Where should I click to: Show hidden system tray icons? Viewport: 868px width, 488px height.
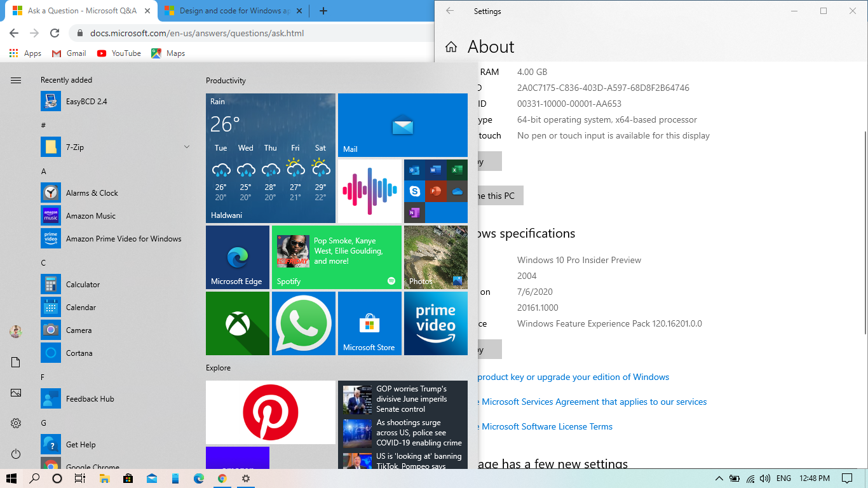tap(719, 478)
